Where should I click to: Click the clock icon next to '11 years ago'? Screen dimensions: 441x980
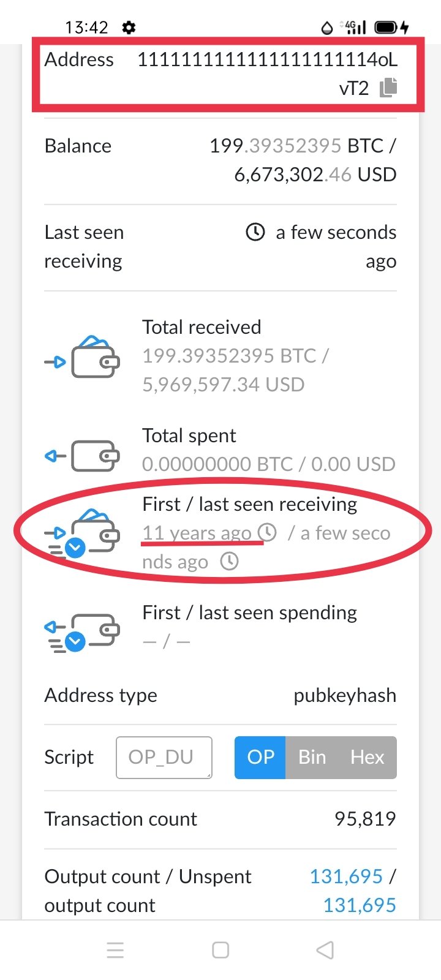coord(268,532)
